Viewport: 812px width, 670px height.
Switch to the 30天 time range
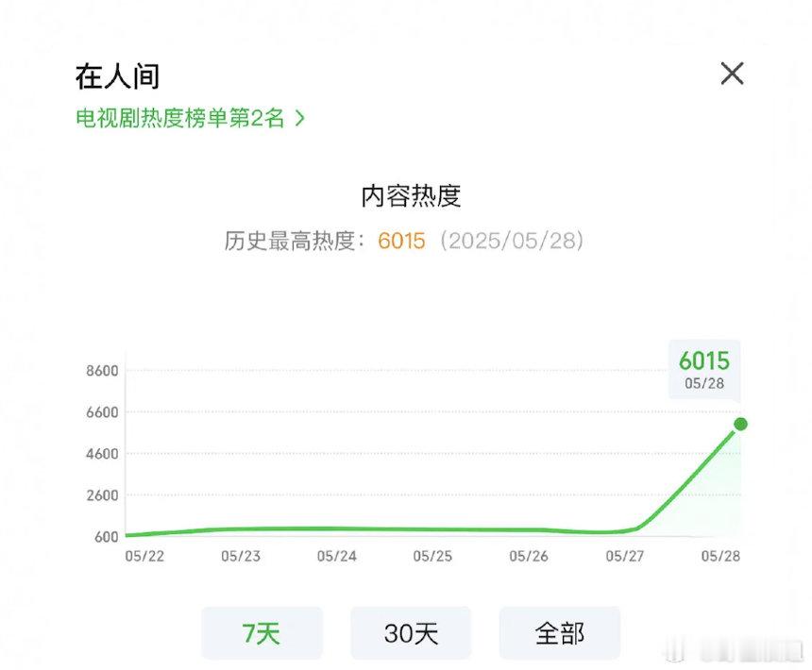click(411, 633)
